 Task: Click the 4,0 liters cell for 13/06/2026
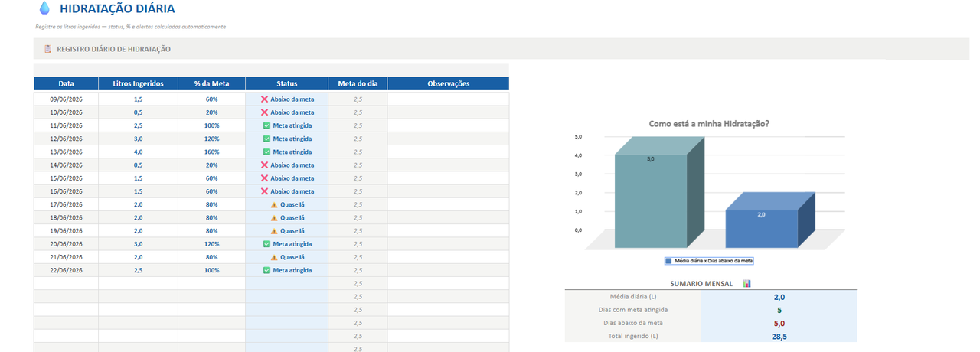click(138, 152)
